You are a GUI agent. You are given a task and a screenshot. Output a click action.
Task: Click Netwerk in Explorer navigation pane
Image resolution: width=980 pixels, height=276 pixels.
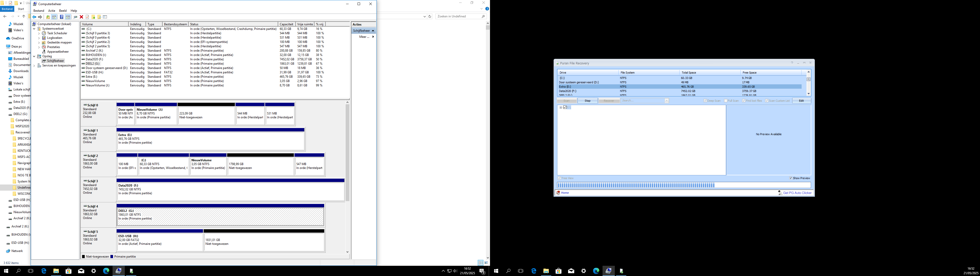[x=17, y=251]
